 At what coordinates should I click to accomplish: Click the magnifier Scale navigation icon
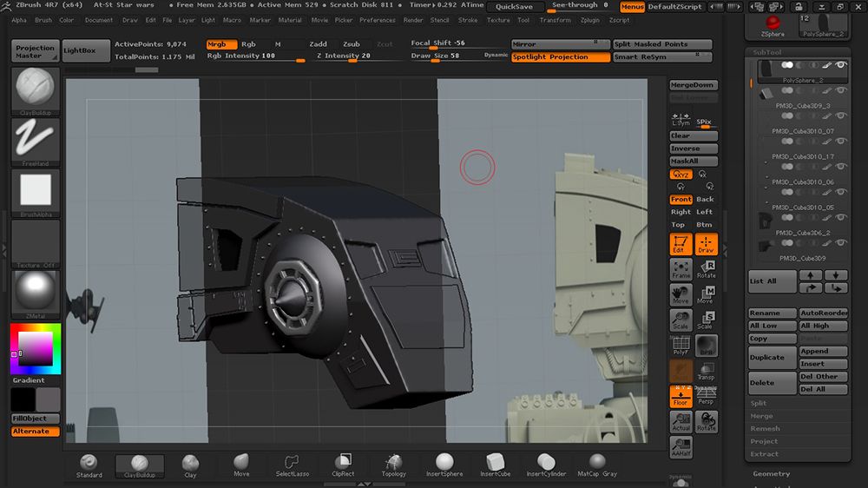[681, 320]
